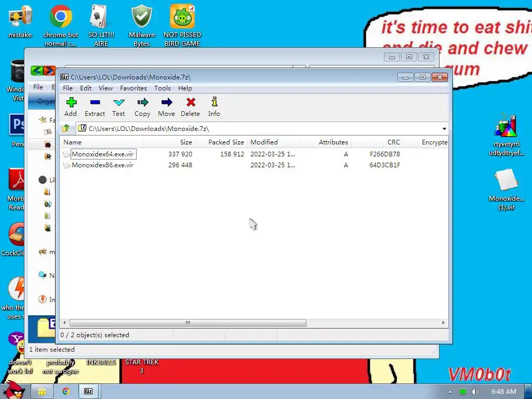Open the Help menu
The width and height of the screenshot is (532, 399).
(x=185, y=88)
